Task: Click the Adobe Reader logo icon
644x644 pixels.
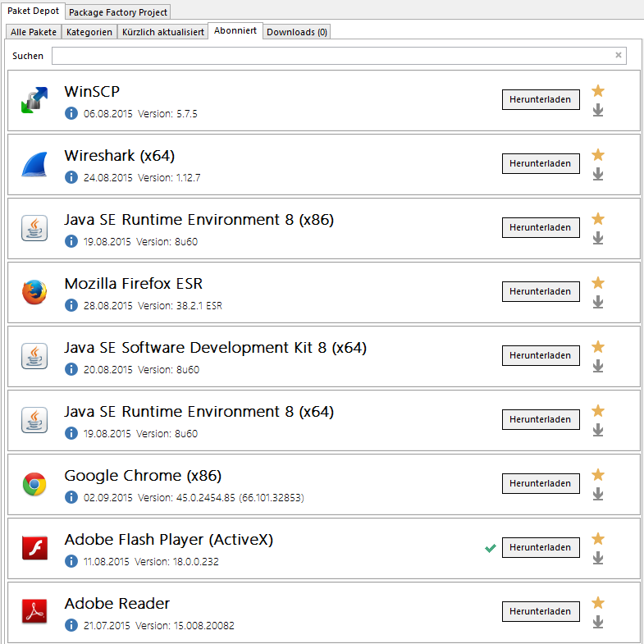Action: (34, 611)
